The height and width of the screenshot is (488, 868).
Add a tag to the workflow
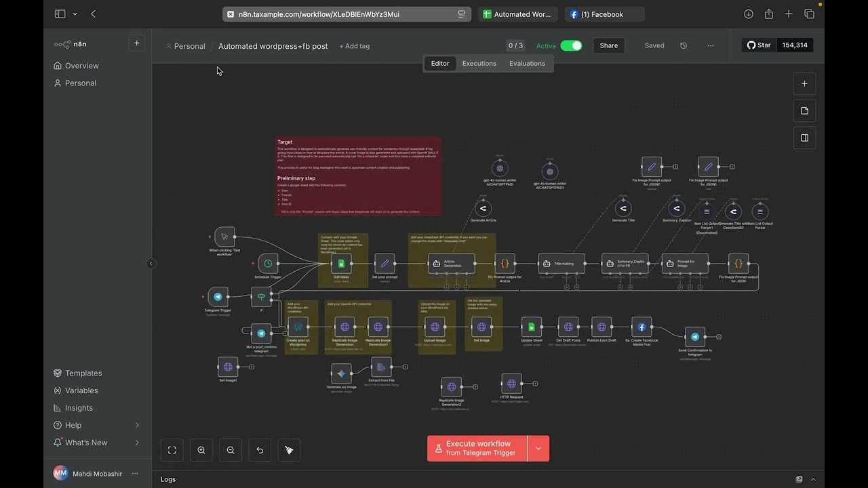point(354,46)
